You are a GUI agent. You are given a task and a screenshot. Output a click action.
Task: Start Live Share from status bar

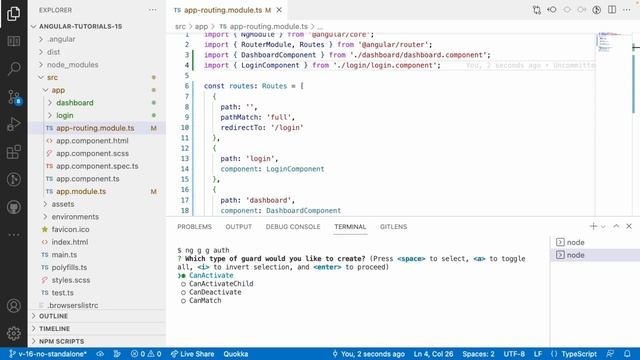click(192, 354)
